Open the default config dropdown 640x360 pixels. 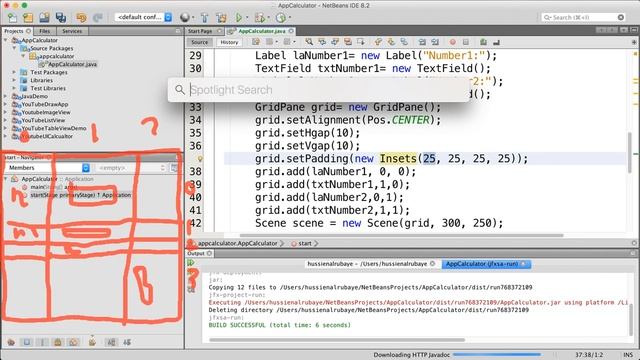143,17
